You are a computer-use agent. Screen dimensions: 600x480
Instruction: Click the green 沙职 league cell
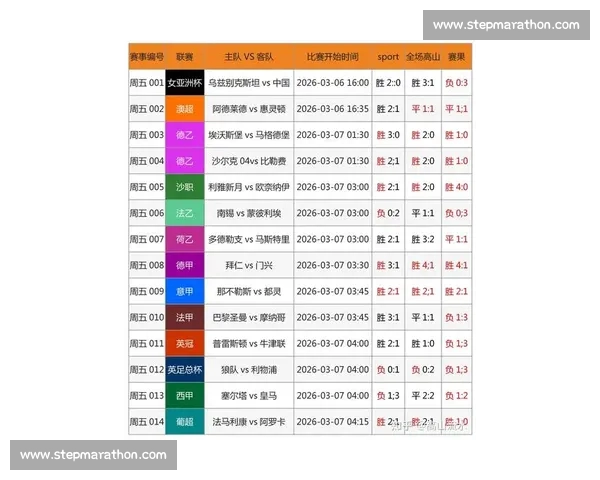185,187
